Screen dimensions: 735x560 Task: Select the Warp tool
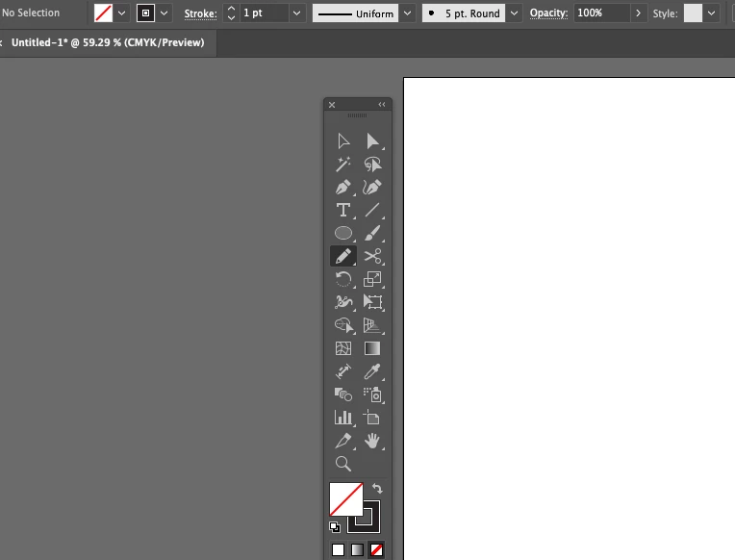click(343, 302)
